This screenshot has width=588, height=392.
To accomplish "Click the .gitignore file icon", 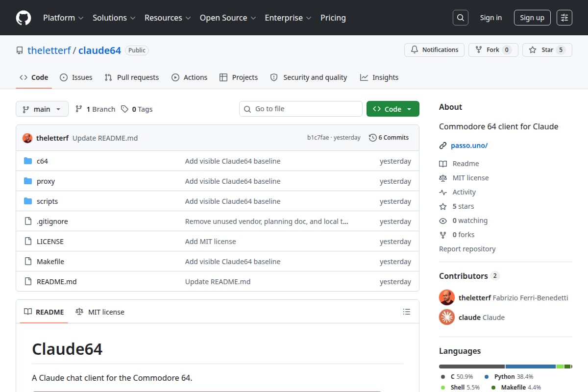I will [28, 221].
